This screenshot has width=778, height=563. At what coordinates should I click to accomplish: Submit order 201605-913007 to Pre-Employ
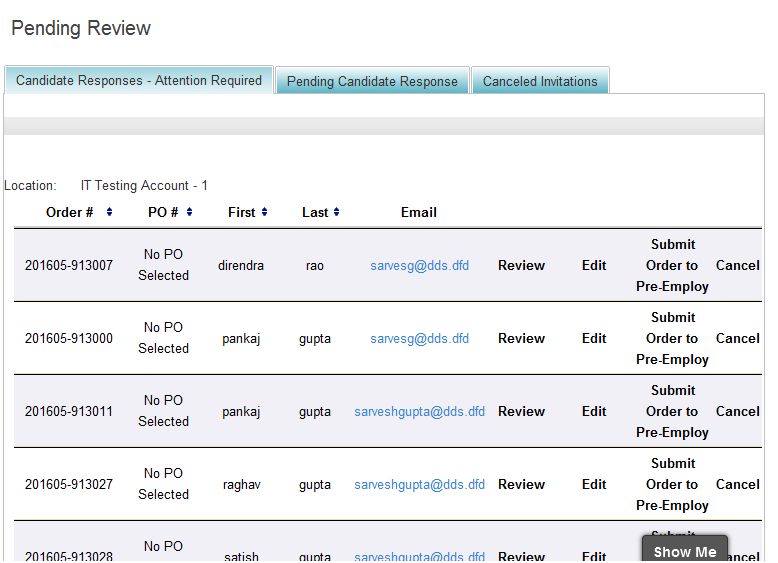point(672,265)
